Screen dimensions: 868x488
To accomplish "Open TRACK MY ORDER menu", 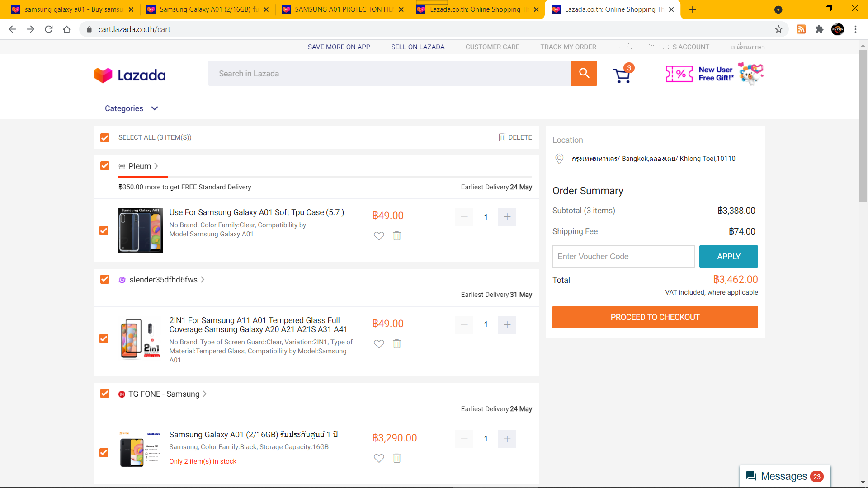I will coord(568,47).
